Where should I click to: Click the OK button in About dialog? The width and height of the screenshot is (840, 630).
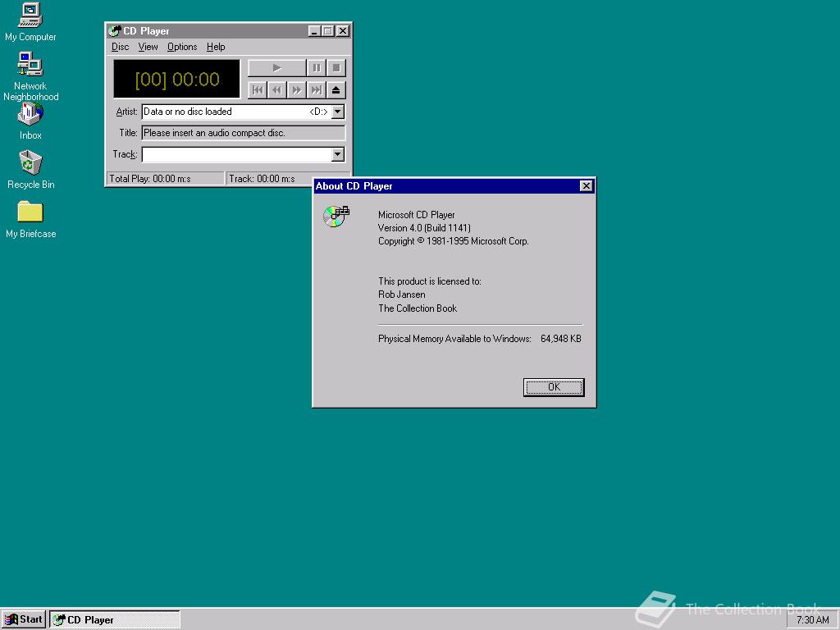tap(554, 387)
